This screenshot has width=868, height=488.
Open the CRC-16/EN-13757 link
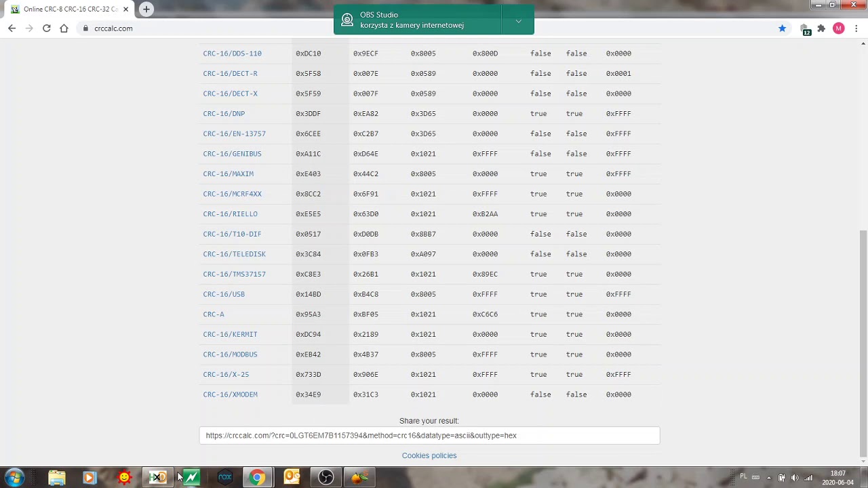[234, 134]
